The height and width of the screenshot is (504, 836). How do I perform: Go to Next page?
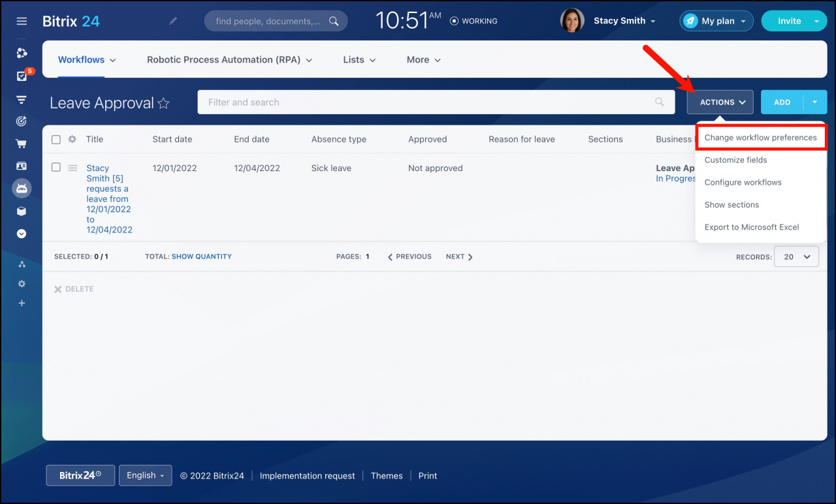click(x=459, y=257)
